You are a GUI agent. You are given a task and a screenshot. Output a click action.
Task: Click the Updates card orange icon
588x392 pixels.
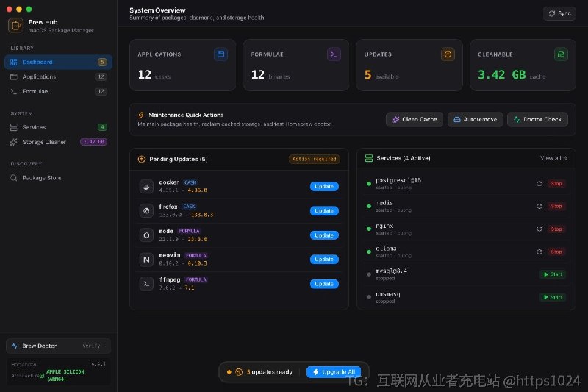448,54
